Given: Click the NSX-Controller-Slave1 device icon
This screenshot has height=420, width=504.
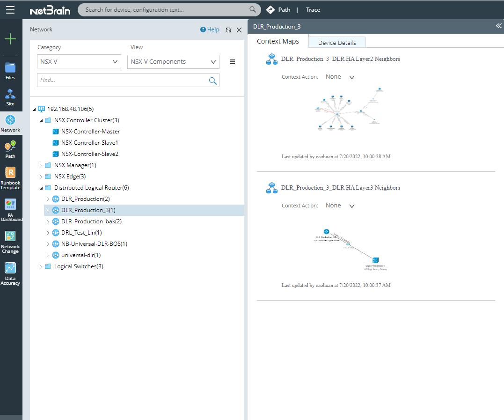Looking at the screenshot, I should [x=56, y=143].
